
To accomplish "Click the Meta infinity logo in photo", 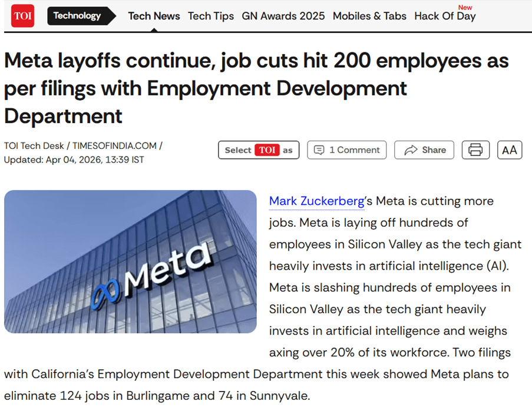I will pos(106,294).
